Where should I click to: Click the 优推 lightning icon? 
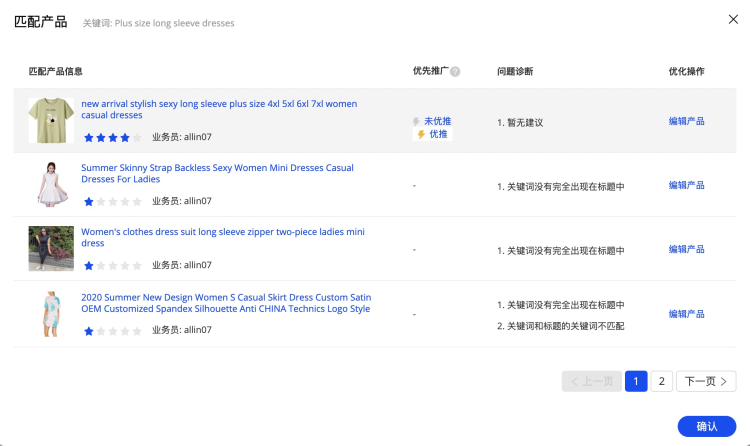point(421,134)
